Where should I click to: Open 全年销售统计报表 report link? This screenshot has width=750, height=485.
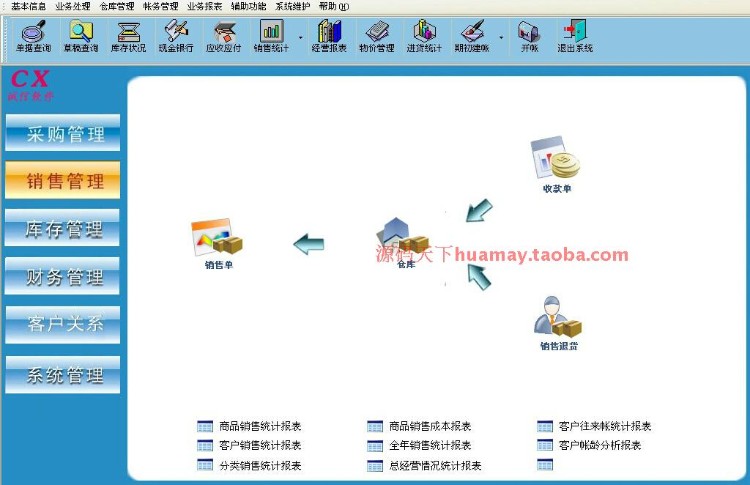[x=430, y=445]
